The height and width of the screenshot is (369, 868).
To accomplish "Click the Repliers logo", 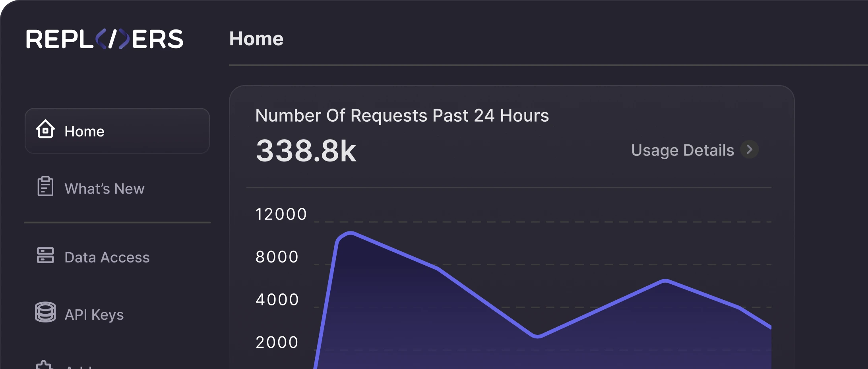I will point(105,39).
